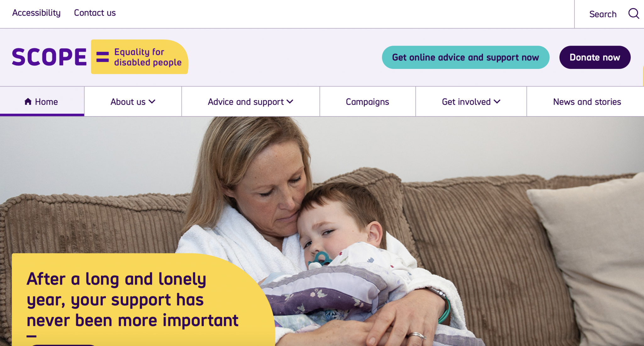The width and height of the screenshot is (644, 346).
Task: Select the Home menu item
Action: [41, 102]
